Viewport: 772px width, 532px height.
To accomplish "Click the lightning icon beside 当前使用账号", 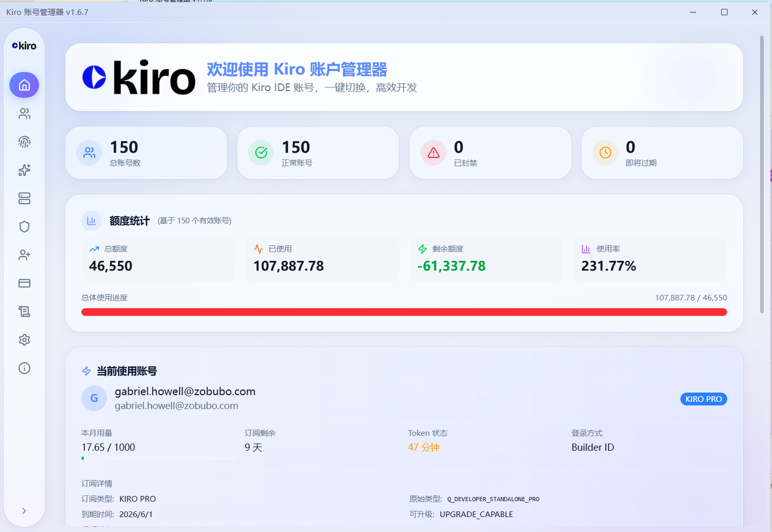I will [86, 371].
